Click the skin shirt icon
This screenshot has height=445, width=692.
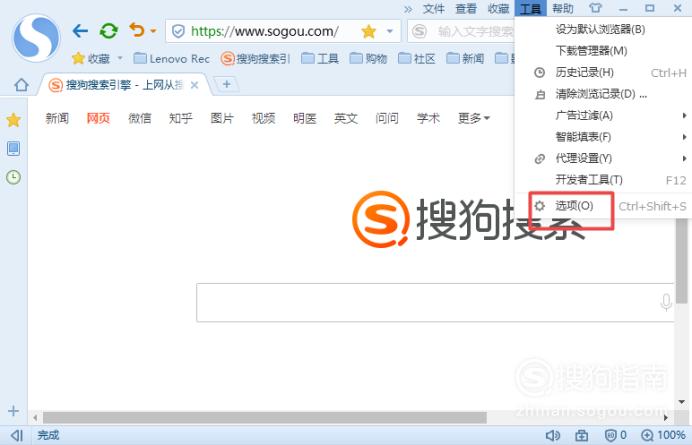pos(595,8)
